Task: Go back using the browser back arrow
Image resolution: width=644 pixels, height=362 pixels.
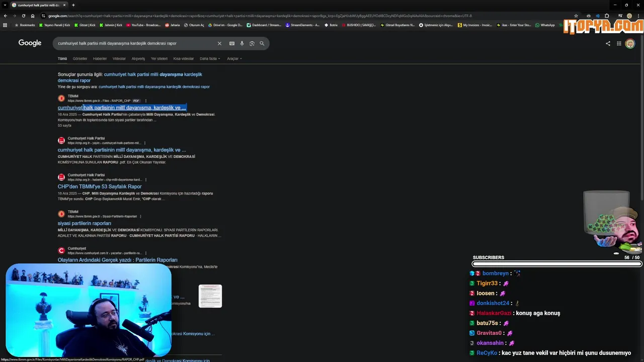Action: point(6,16)
